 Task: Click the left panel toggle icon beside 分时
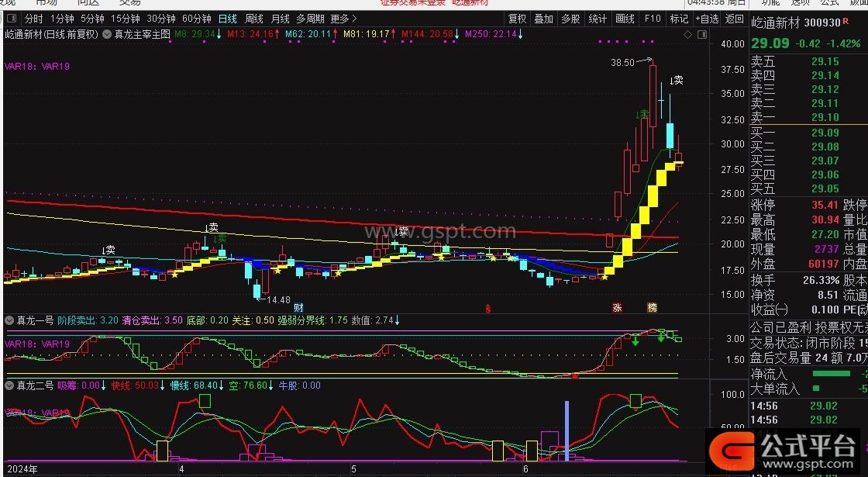(x=11, y=19)
